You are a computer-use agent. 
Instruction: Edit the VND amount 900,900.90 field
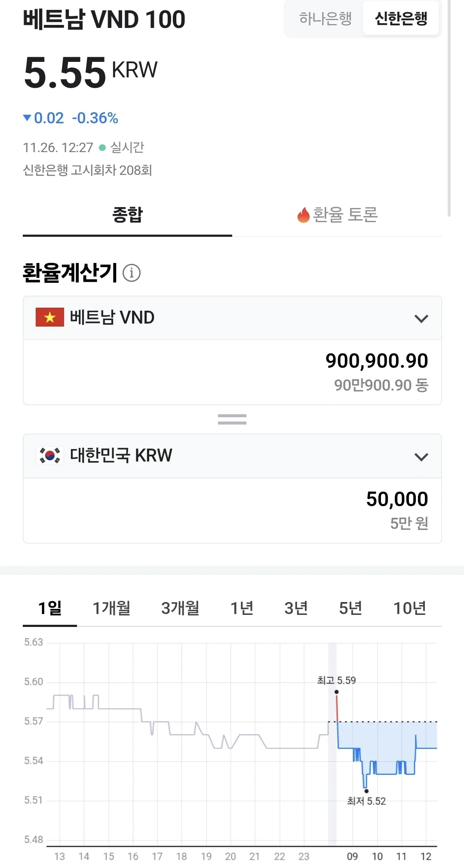(232, 372)
